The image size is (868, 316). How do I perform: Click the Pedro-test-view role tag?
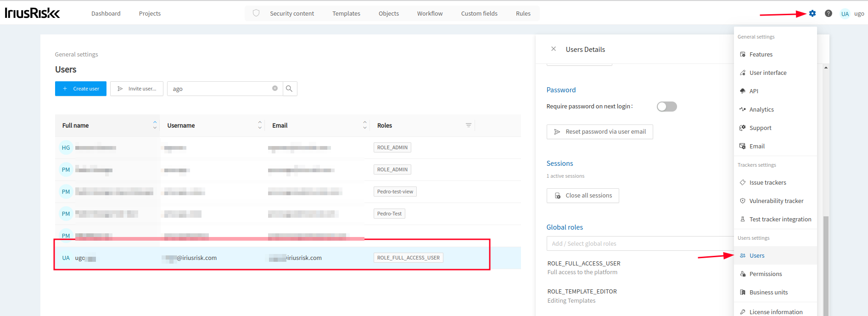[395, 192]
